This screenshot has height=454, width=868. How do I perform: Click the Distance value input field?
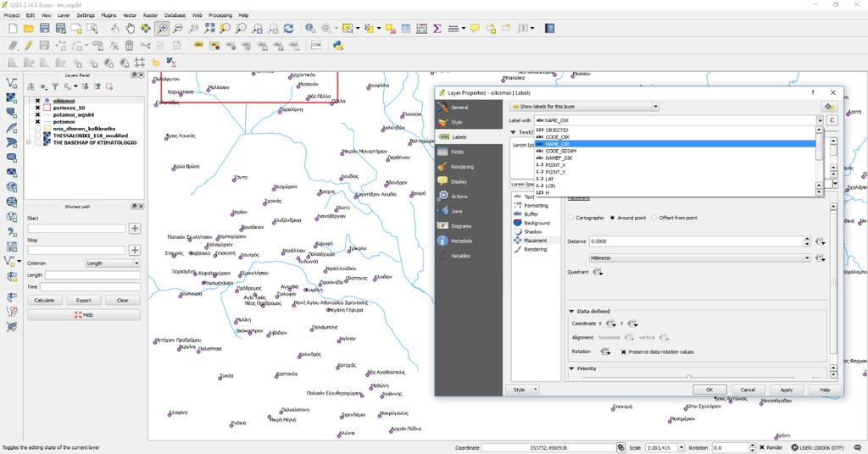tap(696, 241)
